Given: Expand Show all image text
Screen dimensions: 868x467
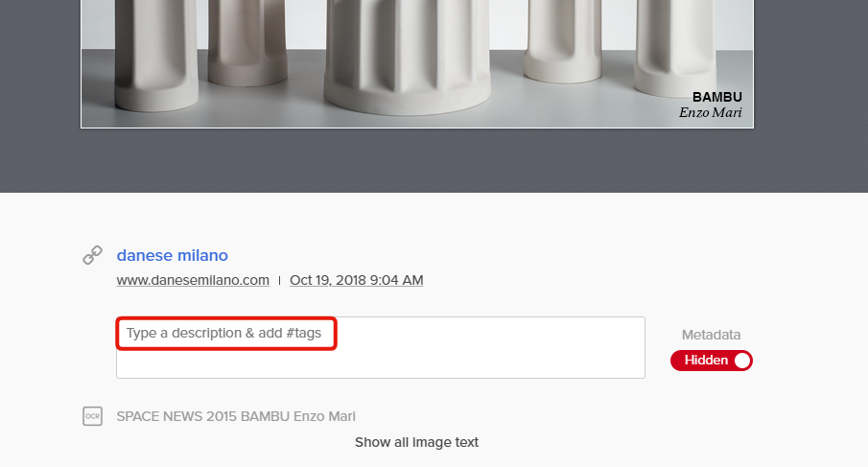Looking at the screenshot, I should pyautogui.click(x=417, y=442).
